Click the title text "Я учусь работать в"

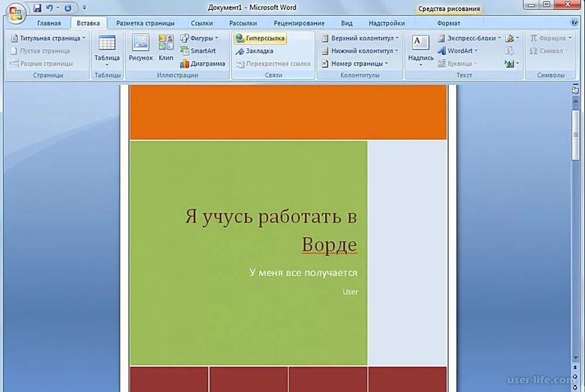click(271, 216)
